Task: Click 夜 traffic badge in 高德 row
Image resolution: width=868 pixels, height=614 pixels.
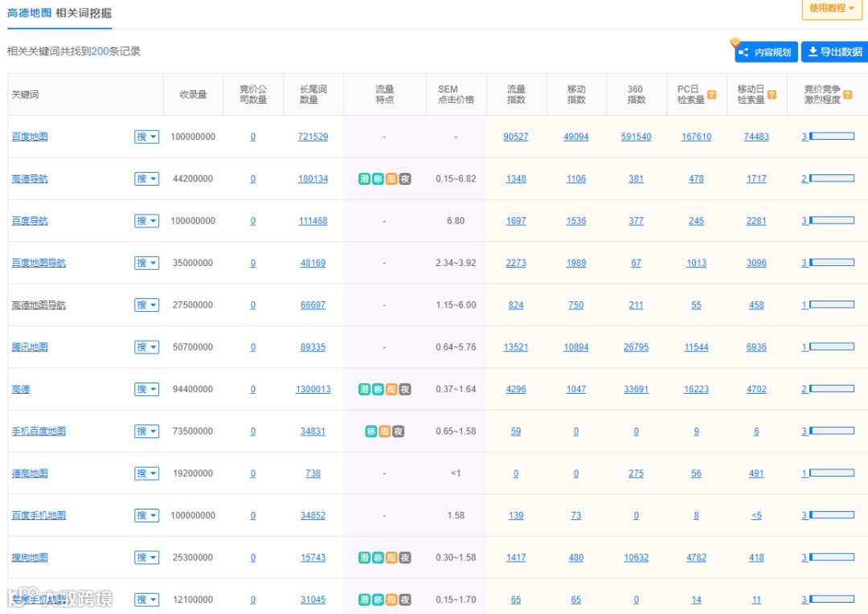Action: coord(405,389)
